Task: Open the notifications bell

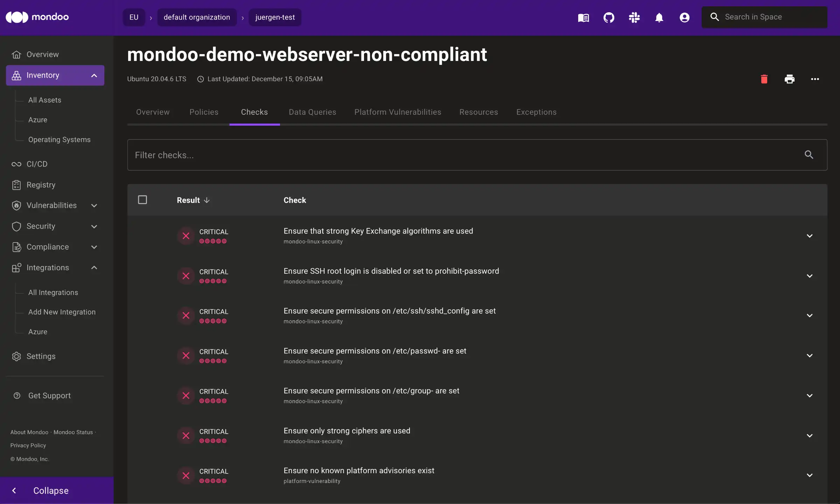Action: tap(659, 17)
